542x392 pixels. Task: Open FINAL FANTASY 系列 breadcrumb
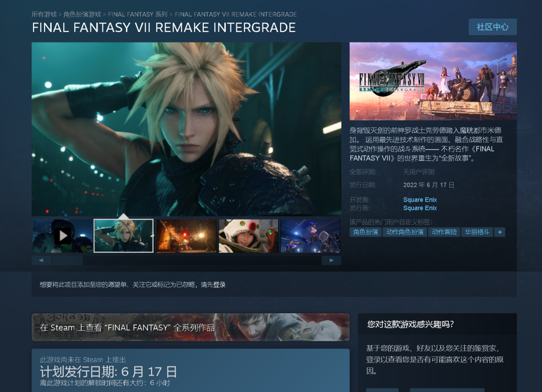pyautogui.click(x=138, y=14)
